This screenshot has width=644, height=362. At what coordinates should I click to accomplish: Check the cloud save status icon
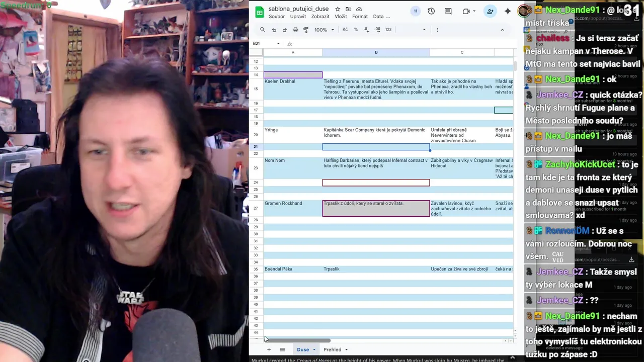[359, 9]
